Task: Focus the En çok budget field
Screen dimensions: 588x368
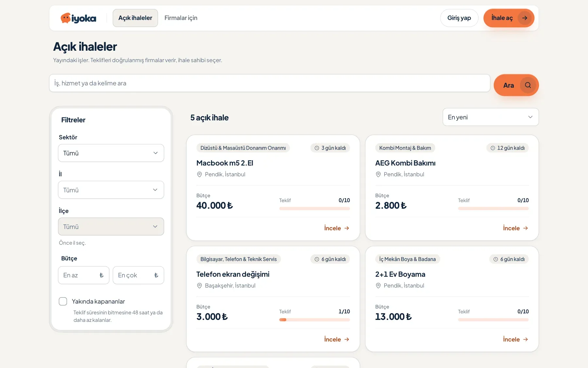Action: (x=139, y=275)
